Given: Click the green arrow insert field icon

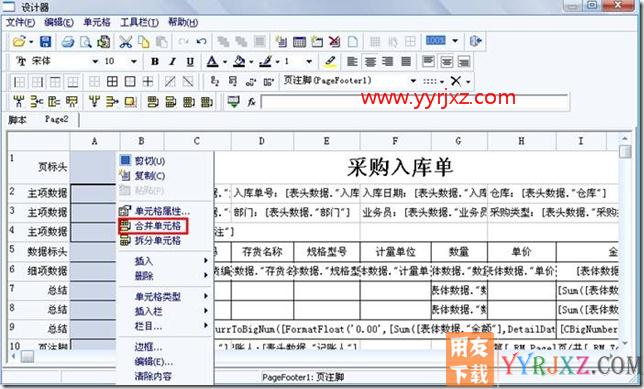Looking at the screenshot, I should [233, 101].
